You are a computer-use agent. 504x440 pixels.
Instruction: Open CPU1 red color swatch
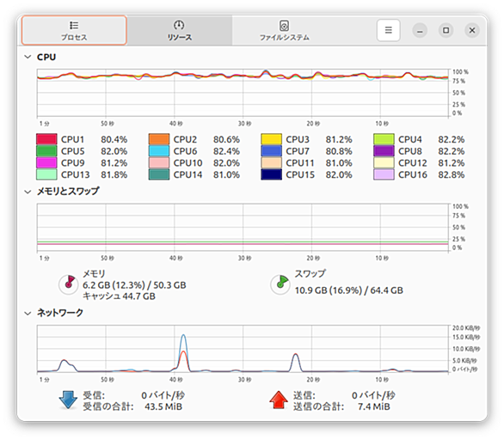coord(46,139)
